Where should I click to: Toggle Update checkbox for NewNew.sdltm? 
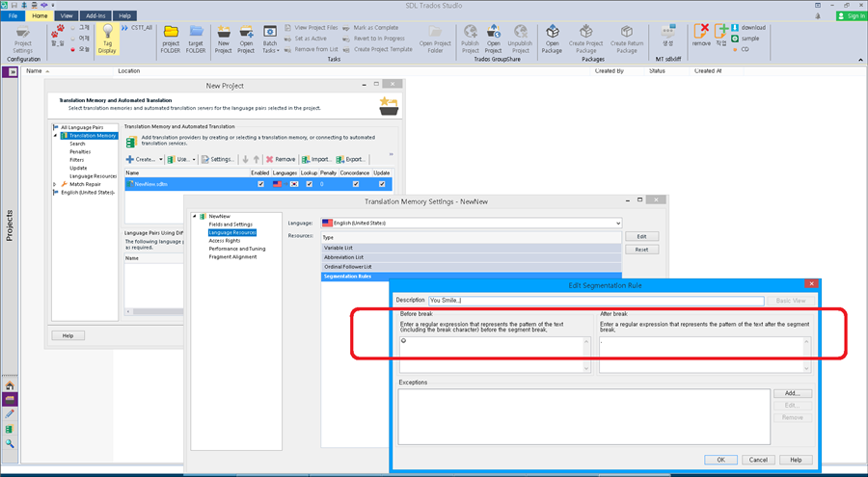coord(383,184)
